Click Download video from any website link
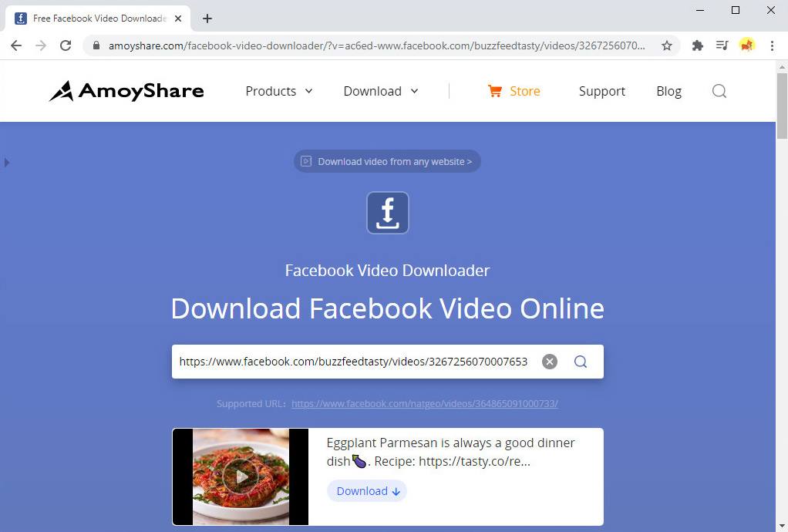 [387, 161]
